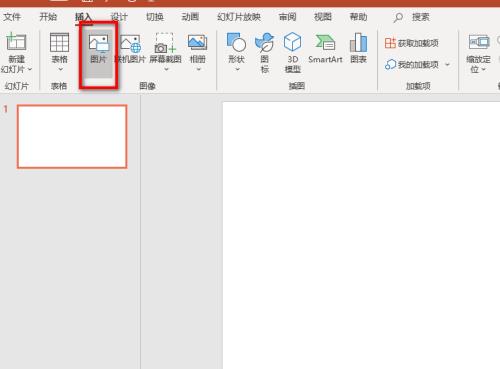Switch to Slide Show (幻灯片放映) tab
Screen dimensions: 500x369
[239, 17]
